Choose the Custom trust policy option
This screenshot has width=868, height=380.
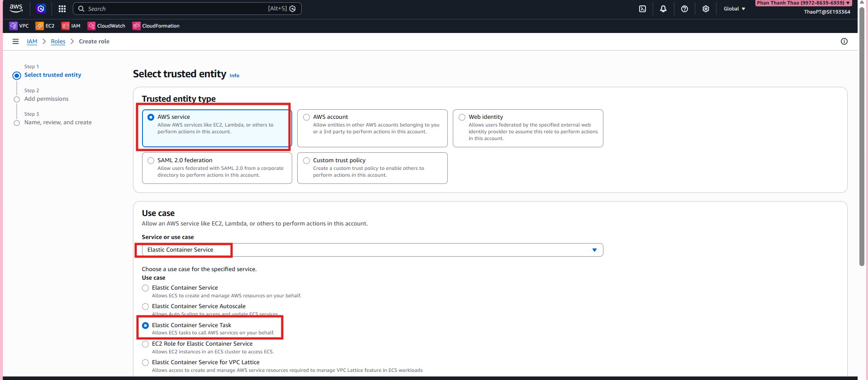pos(307,161)
